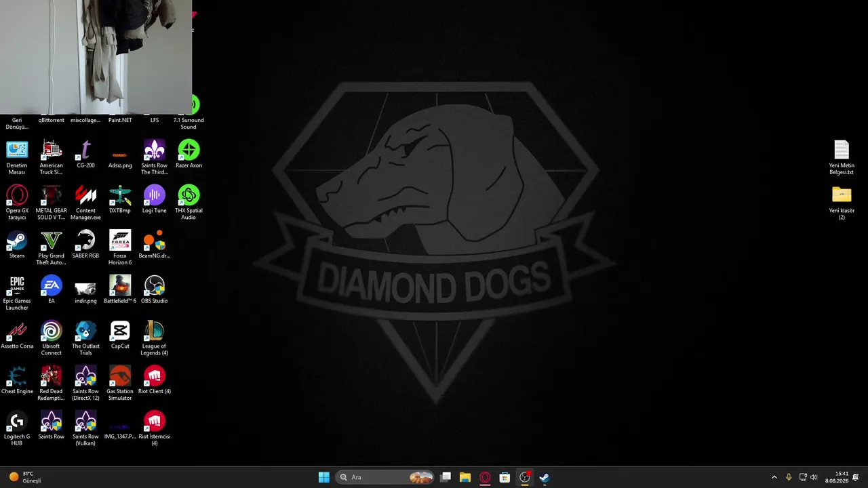The image size is (868, 488).
Task: Select the DXTBmp airplane icon
Action: (x=120, y=199)
